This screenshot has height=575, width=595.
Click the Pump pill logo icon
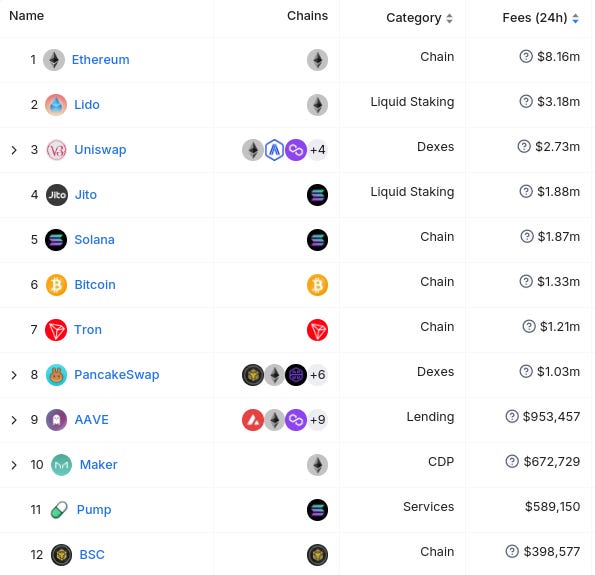pyautogui.click(x=59, y=510)
